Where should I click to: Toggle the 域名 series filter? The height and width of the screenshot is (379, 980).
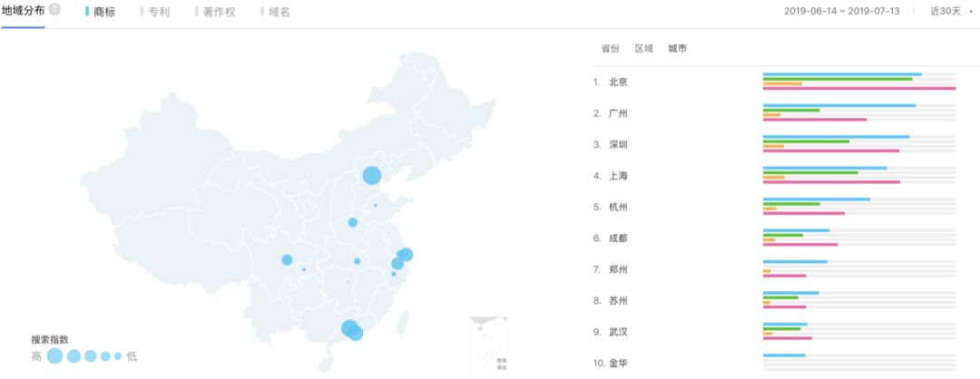(275, 12)
